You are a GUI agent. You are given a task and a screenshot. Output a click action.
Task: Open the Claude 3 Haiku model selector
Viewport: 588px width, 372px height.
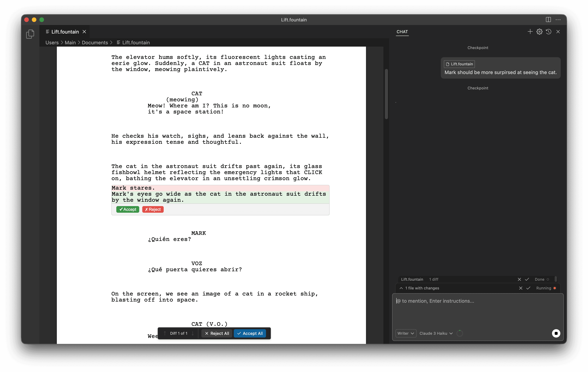436,333
